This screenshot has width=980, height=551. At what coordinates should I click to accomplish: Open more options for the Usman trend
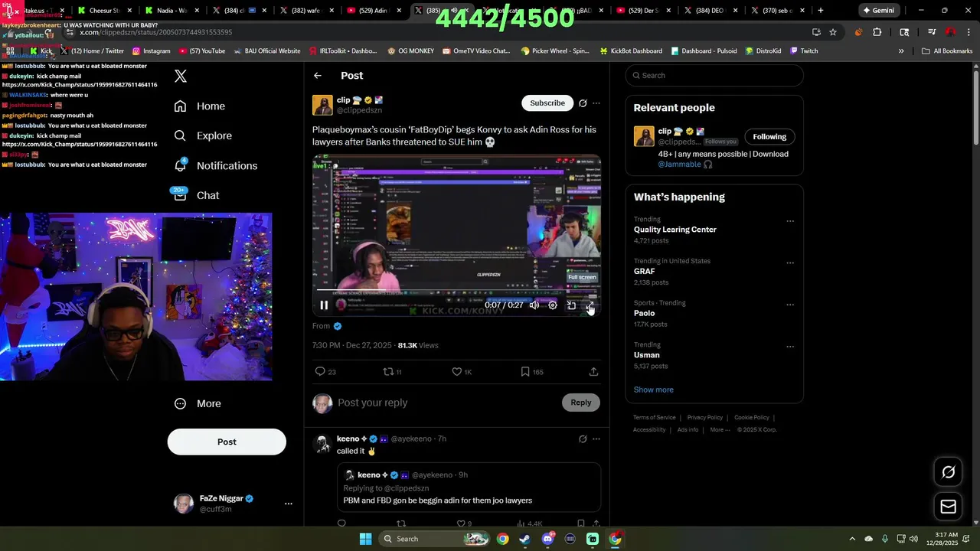[790, 346]
